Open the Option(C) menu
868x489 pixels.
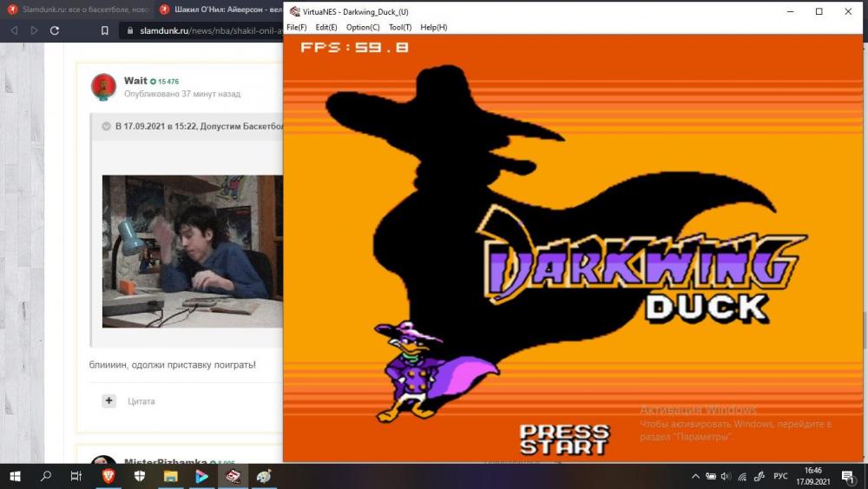(363, 27)
